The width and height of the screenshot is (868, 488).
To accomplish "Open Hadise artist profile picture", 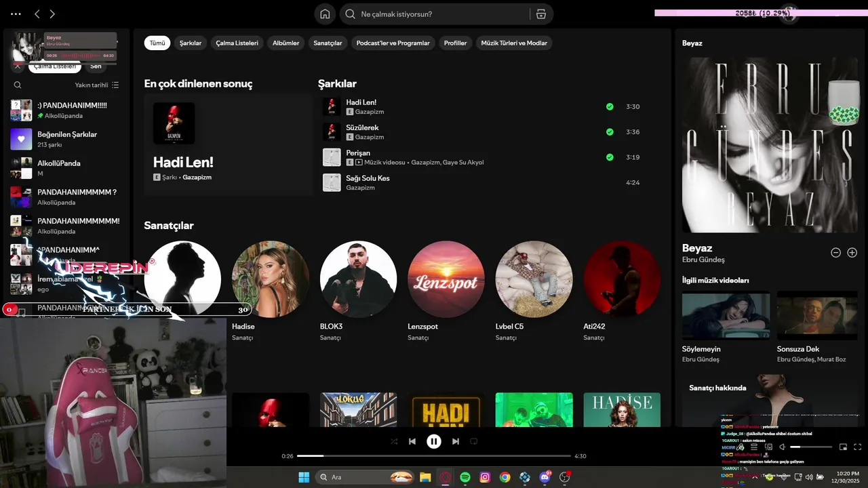I will coord(270,279).
